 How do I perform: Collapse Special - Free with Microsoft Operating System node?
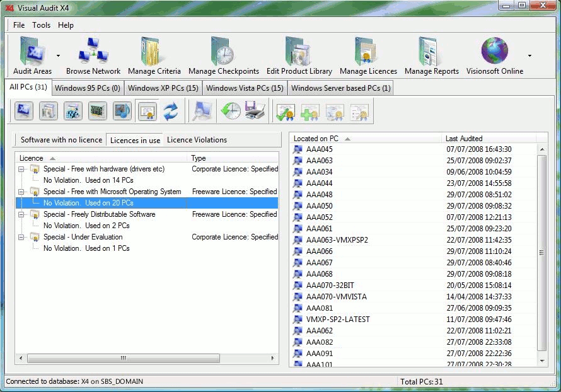pyautogui.click(x=21, y=192)
